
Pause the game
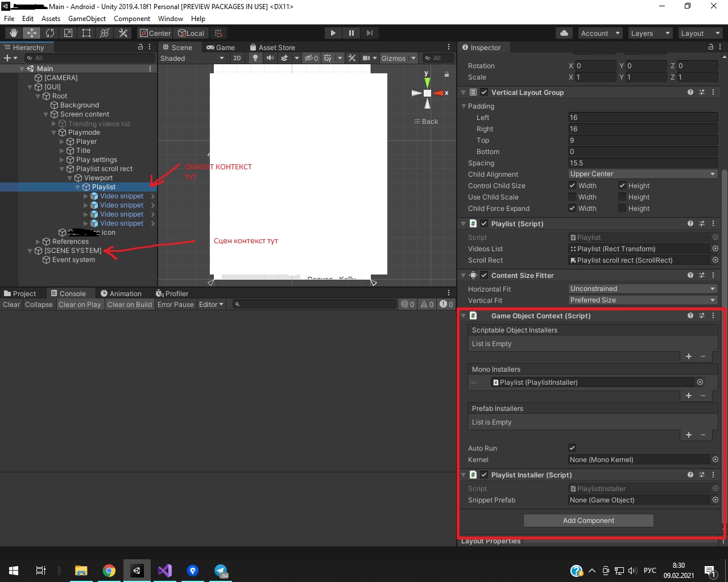351,33
